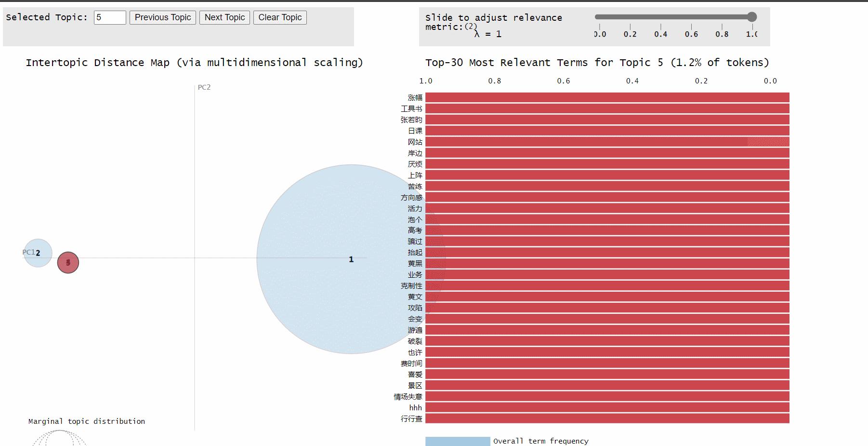
Task: Focus the Selected Topic number field
Action: pyautogui.click(x=110, y=18)
